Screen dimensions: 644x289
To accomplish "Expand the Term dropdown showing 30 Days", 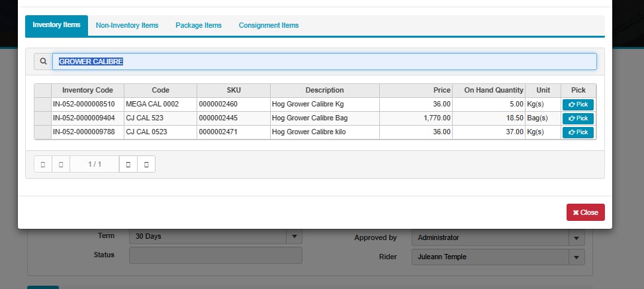I will tap(294, 237).
